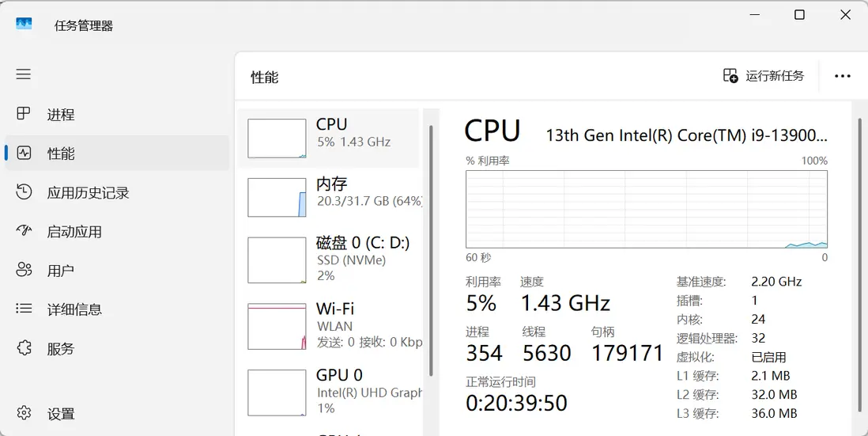The image size is (868, 436).
Task: Select the 性能 (Performance) sidebar icon
Action: pos(24,153)
